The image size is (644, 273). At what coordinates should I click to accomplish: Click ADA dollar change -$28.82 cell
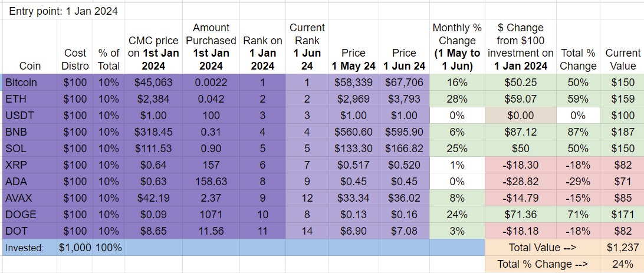[x=521, y=182]
